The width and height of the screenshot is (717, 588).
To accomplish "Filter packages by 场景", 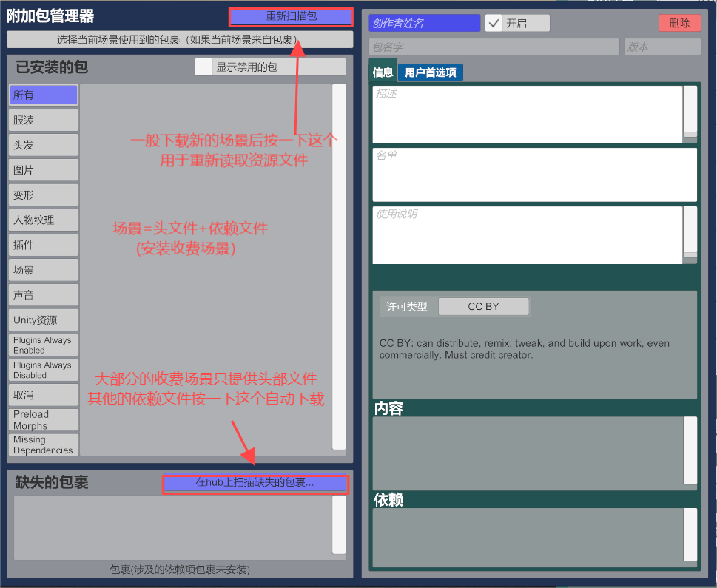I will click(x=43, y=270).
